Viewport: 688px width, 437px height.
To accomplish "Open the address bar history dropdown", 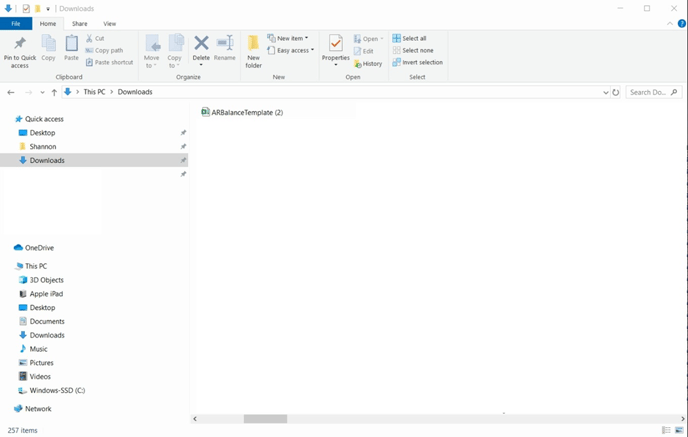I will pyautogui.click(x=606, y=92).
